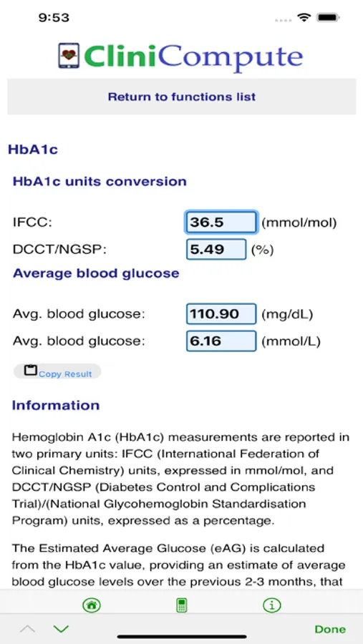Viewport: 363px width, 644px height.
Task: Focus the IFCC mmol/mol input field
Action: [221, 223]
